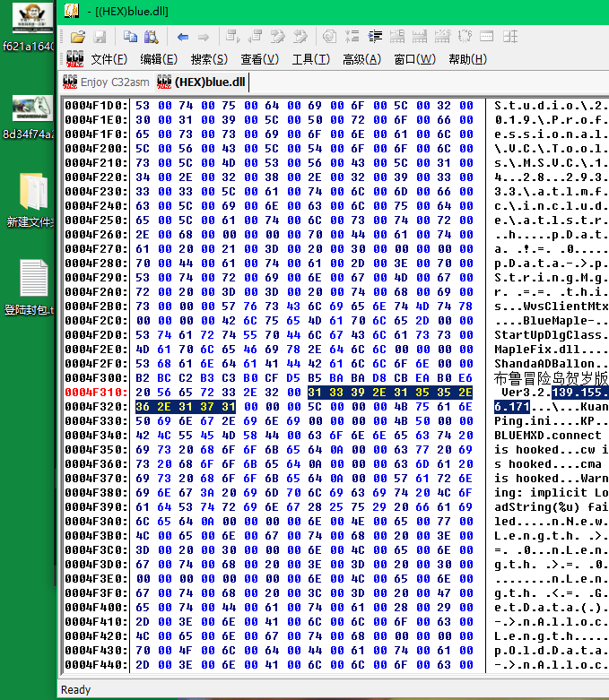Open the 帮助(H) menu
The image size is (609, 700).
(x=467, y=59)
